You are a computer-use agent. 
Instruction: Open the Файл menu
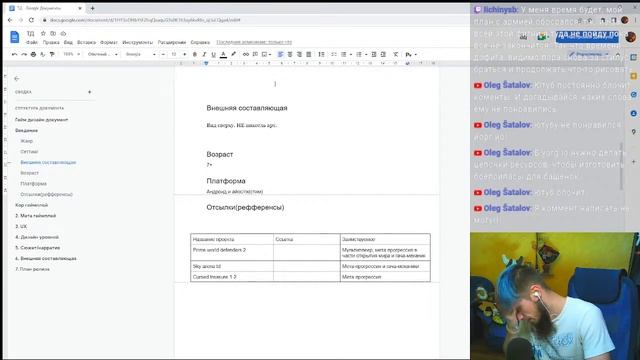[32, 42]
